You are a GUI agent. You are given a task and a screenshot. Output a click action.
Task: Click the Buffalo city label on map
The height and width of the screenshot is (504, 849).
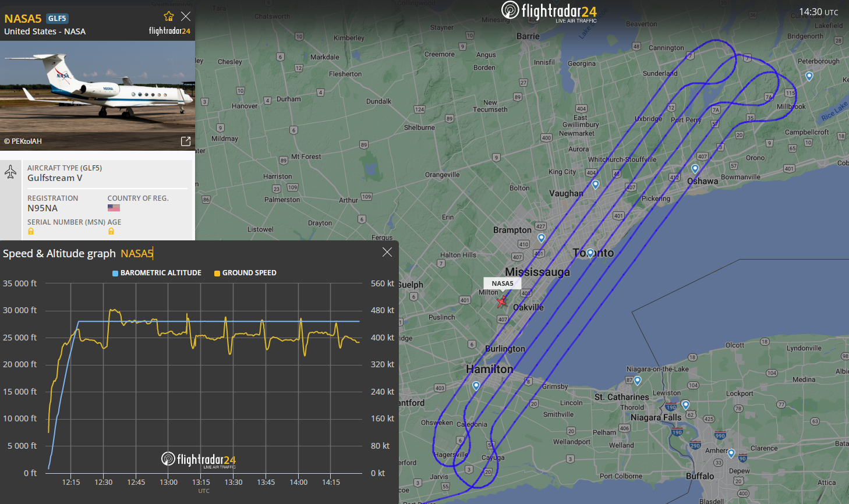coord(699,476)
